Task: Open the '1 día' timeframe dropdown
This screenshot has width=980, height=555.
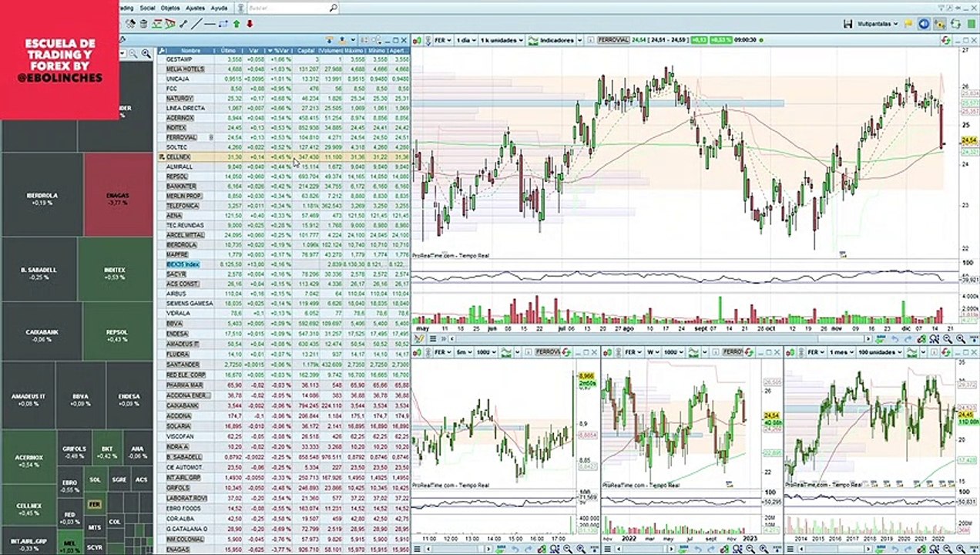Action: tap(466, 40)
